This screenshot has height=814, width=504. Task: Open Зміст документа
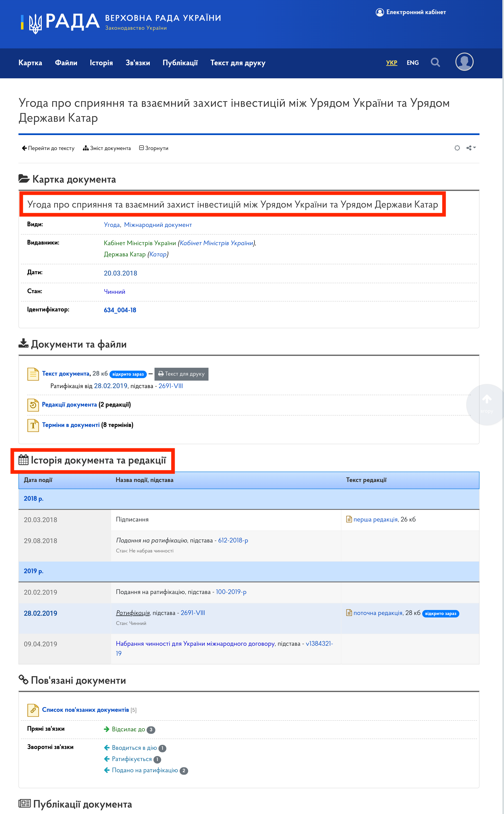tap(107, 148)
